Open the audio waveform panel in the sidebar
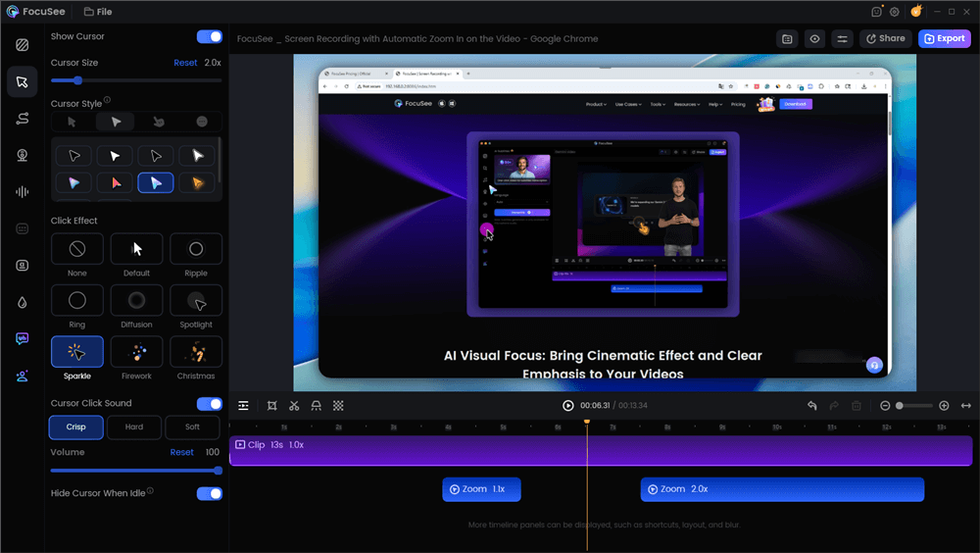 coord(22,192)
